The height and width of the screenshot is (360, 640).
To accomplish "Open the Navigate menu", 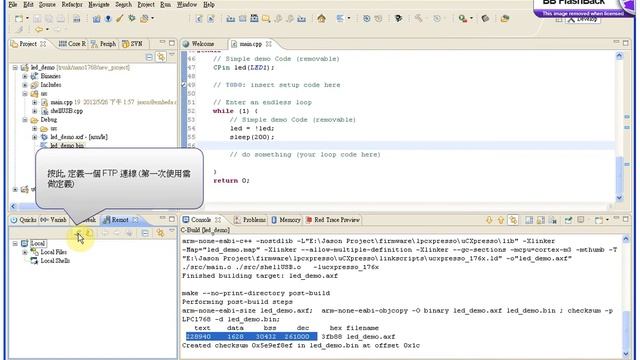I will (99, 4).
